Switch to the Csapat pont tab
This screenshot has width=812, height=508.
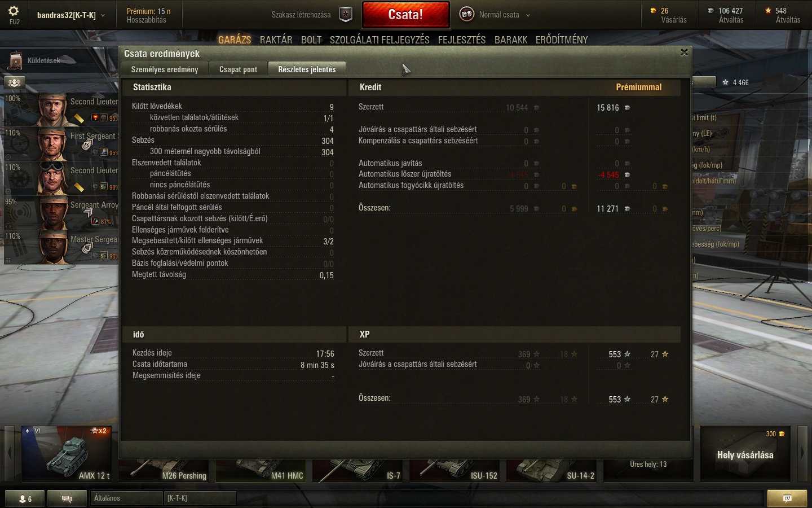click(x=238, y=69)
